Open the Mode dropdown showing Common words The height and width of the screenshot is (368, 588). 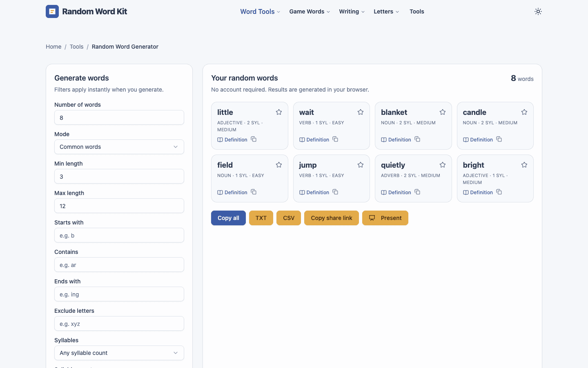(119, 147)
